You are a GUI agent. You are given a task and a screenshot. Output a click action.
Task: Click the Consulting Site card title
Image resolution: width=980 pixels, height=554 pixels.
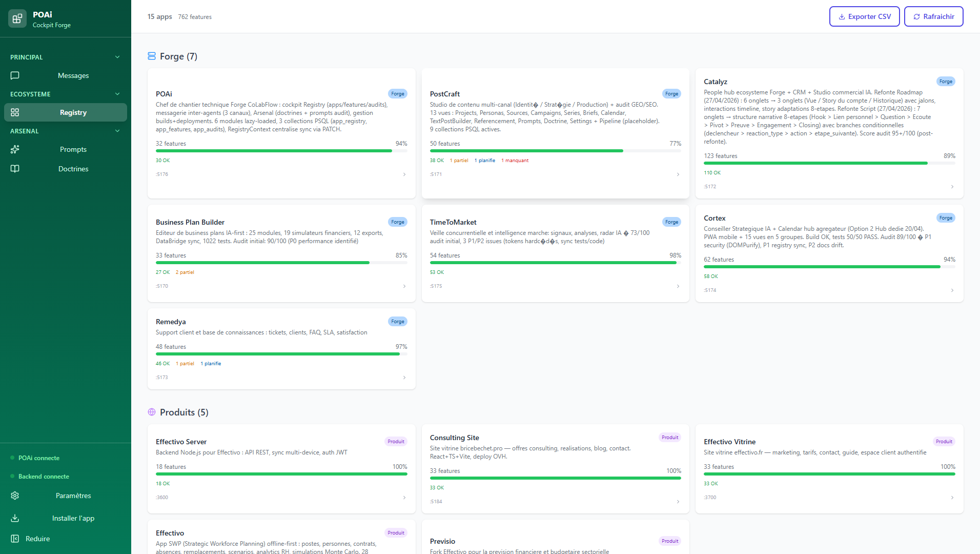point(455,438)
